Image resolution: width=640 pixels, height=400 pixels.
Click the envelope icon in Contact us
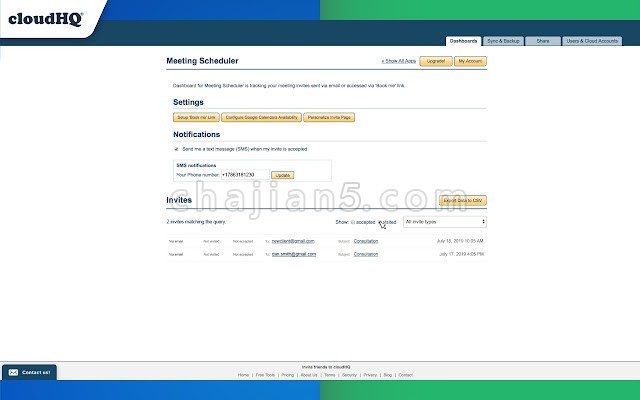(x=13, y=372)
